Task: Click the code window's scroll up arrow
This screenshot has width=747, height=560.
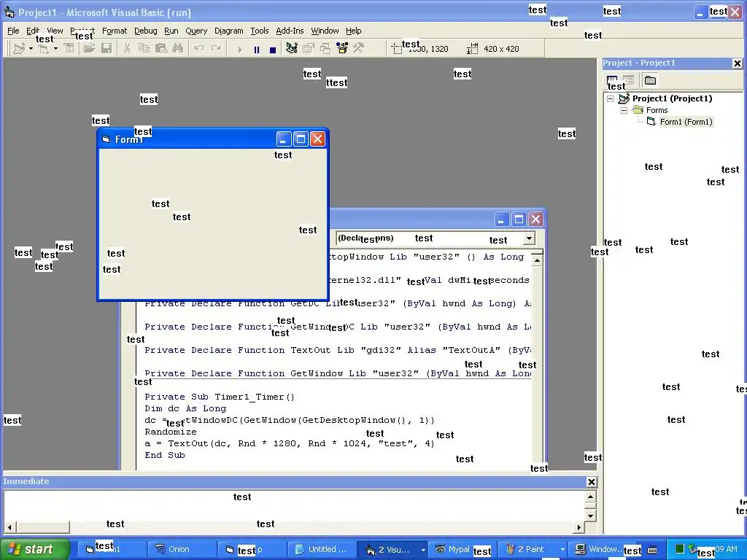Action: [x=537, y=260]
